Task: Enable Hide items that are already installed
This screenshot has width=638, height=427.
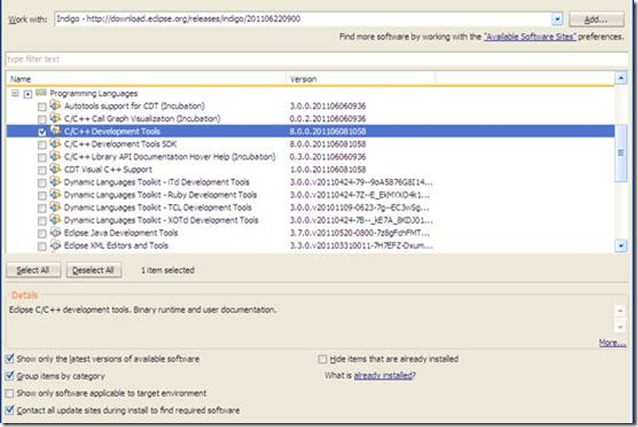Action: (322, 359)
